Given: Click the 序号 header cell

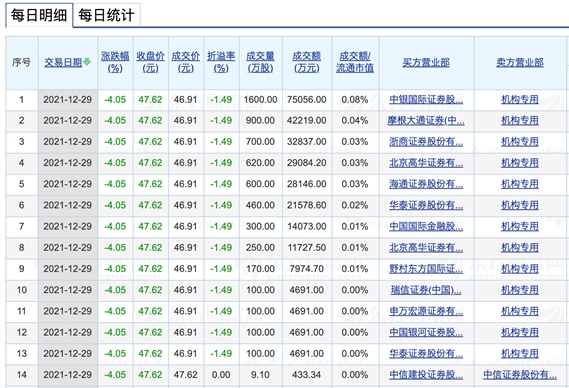Looking at the screenshot, I should pyautogui.click(x=22, y=62).
